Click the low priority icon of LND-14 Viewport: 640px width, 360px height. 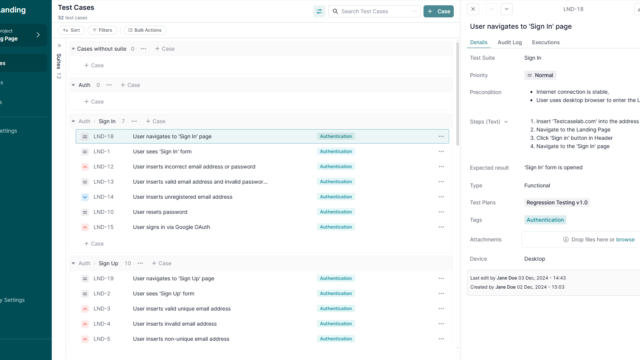[x=85, y=197]
